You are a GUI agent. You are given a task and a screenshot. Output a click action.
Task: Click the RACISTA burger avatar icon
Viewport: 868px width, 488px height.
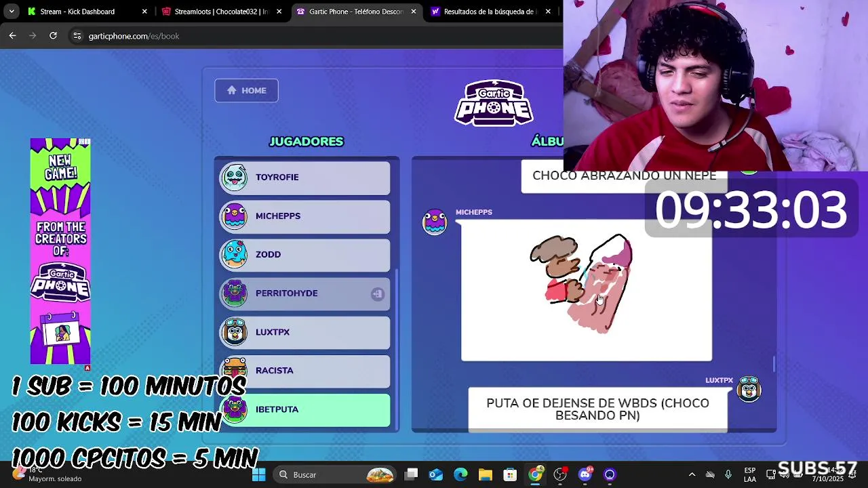(235, 370)
